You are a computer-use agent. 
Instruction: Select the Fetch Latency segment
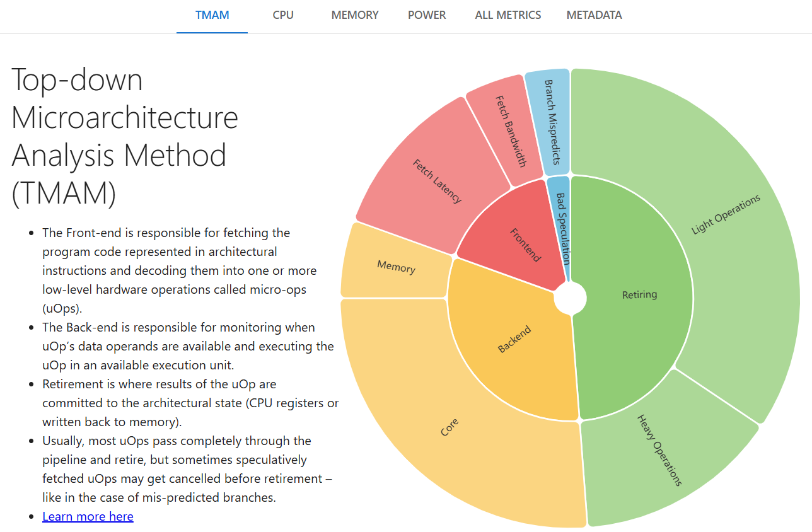(x=436, y=182)
